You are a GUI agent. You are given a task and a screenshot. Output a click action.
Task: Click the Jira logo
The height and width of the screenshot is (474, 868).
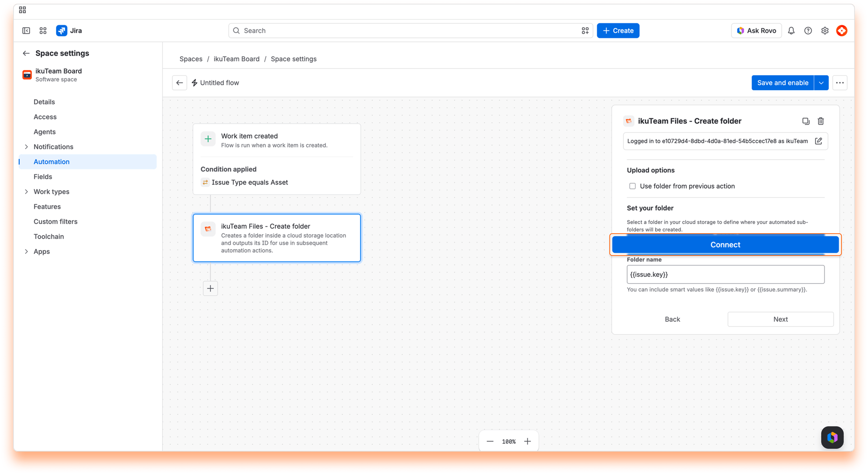click(x=69, y=30)
